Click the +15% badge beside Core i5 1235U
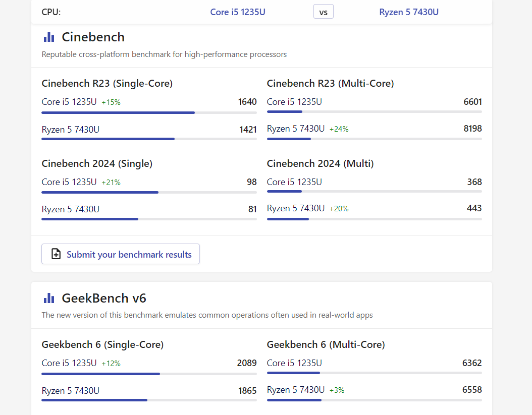 tap(111, 102)
